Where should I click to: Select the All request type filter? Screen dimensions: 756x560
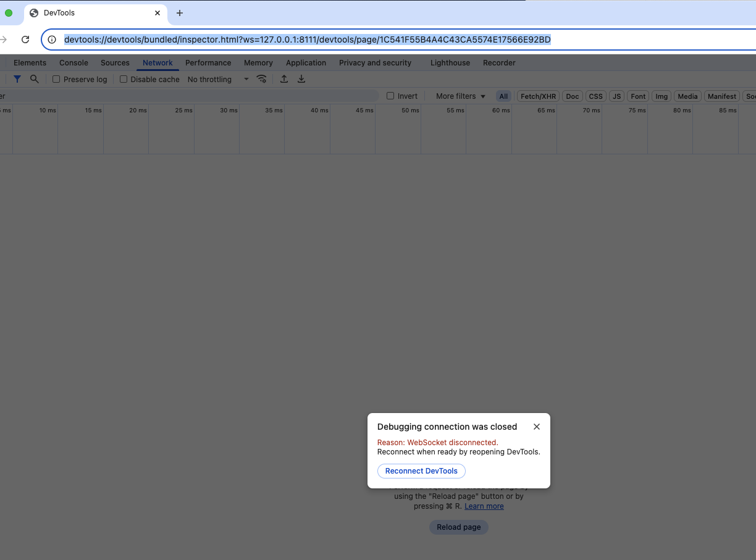pyautogui.click(x=504, y=96)
